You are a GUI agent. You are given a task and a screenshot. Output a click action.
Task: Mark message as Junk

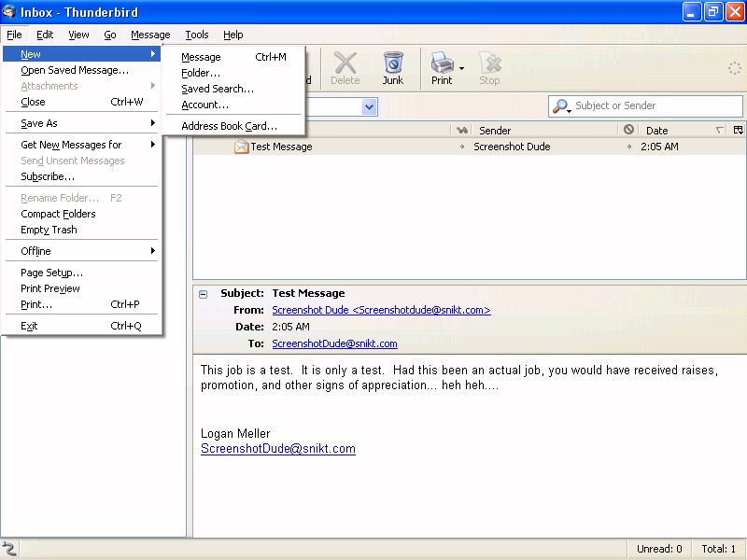(x=393, y=68)
